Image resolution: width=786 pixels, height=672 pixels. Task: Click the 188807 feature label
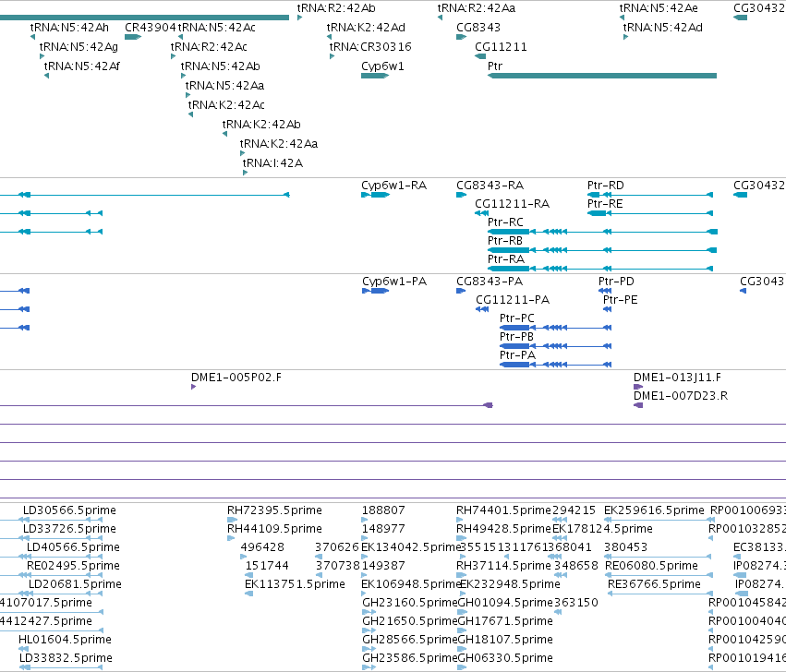[383, 510]
